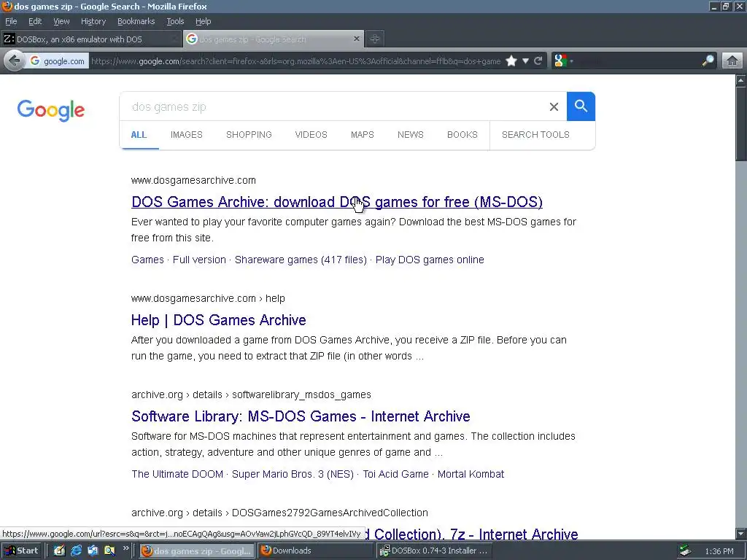Viewport: 747px width, 560px height.
Task: Open the 'Full version' sitelink
Action: pyautogui.click(x=199, y=260)
